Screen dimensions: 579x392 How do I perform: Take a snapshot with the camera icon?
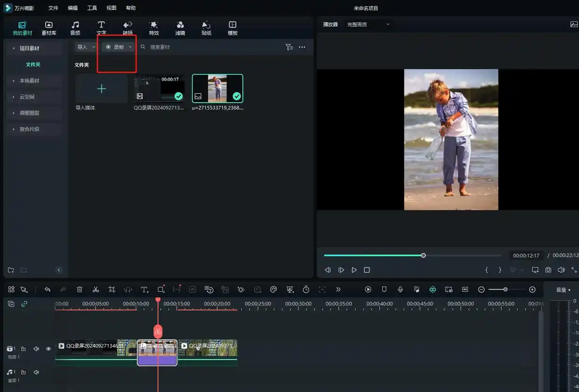pos(548,270)
